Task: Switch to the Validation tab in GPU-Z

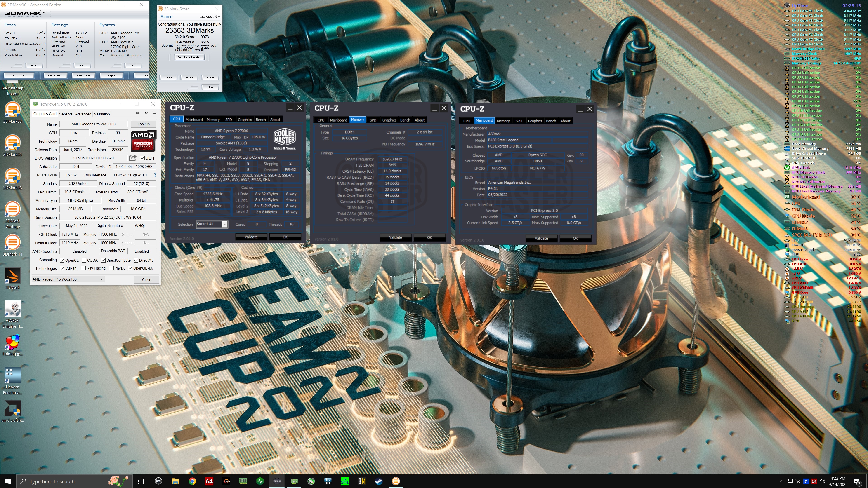Action: click(x=102, y=114)
